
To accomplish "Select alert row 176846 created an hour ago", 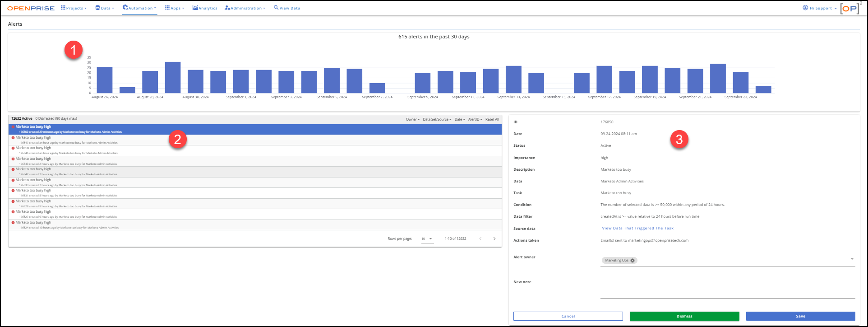I will tap(255, 150).
